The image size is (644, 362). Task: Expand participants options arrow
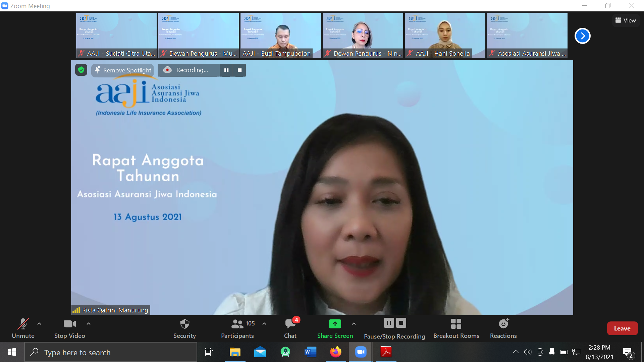[264, 324]
